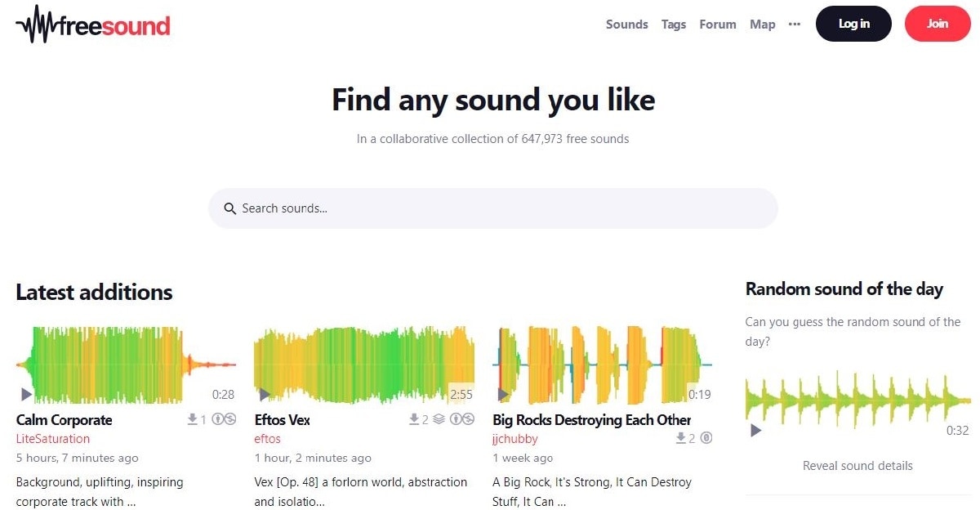
Task: Go to the Freesound logo homepage
Action: 93,25
